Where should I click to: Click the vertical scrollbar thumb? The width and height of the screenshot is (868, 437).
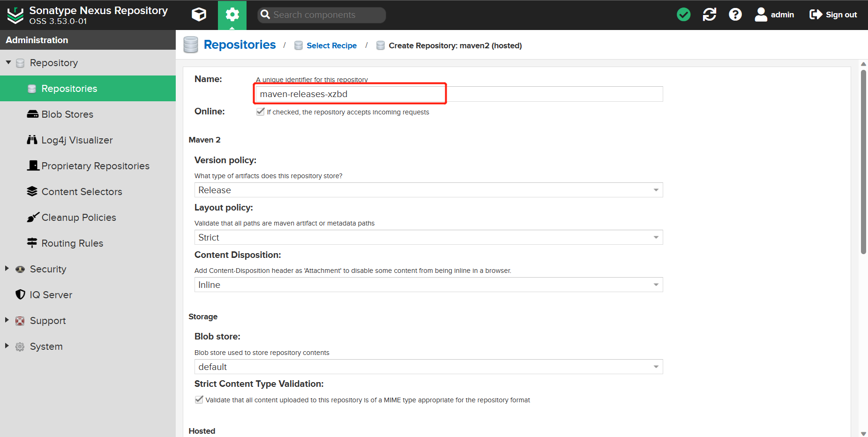(863, 162)
